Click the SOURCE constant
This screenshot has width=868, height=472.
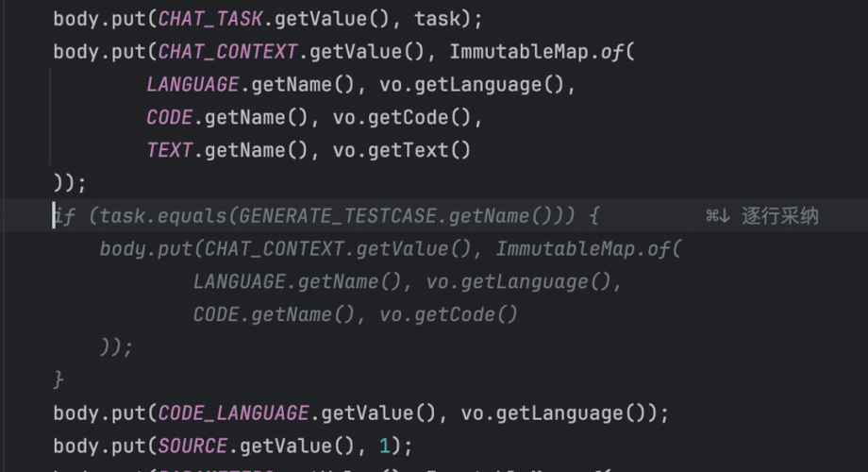192,446
